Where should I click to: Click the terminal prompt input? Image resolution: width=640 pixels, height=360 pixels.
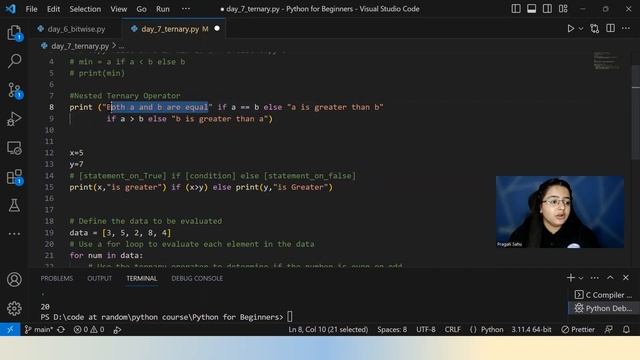[x=289, y=317]
